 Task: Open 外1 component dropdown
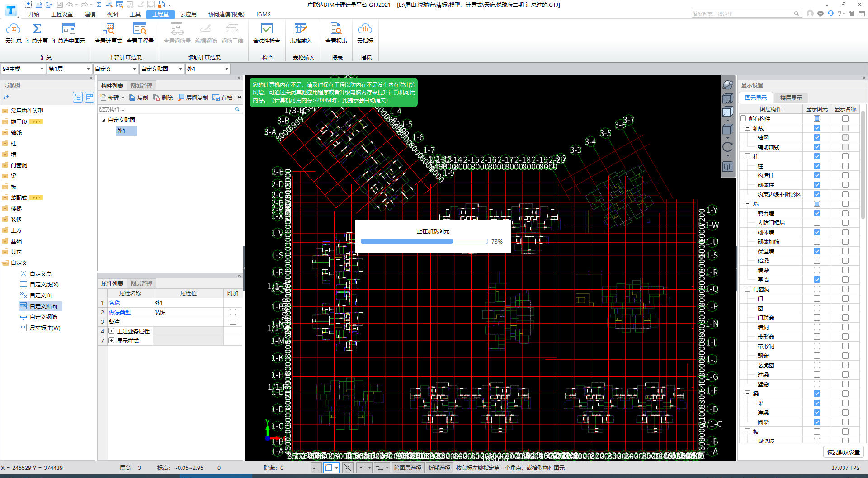(208, 69)
